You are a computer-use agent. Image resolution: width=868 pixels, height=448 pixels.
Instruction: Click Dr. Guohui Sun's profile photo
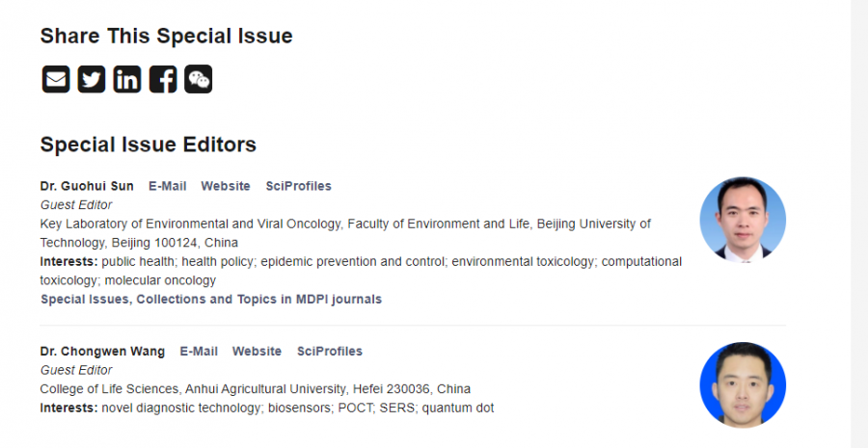coord(742,220)
